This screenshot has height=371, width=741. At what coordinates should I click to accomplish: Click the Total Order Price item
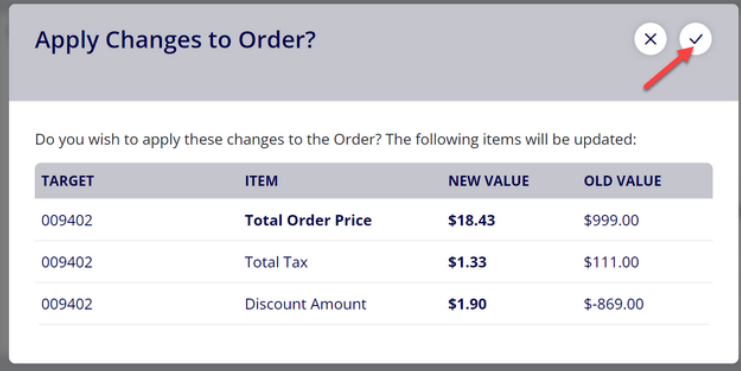pos(308,220)
